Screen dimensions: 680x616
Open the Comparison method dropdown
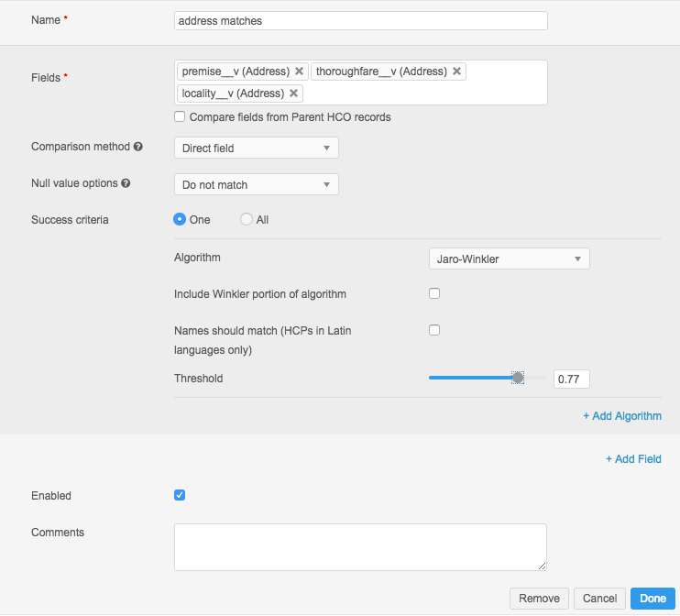click(x=256, y=148)
